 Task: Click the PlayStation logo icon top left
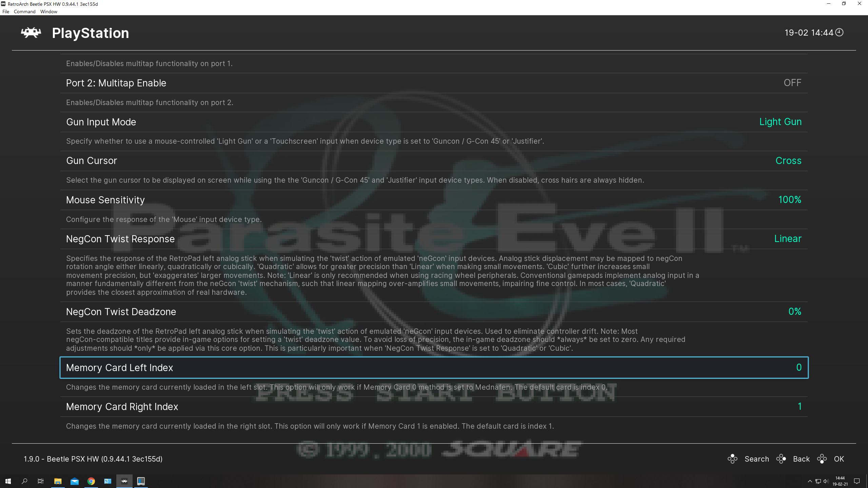[x=31, y=33]
